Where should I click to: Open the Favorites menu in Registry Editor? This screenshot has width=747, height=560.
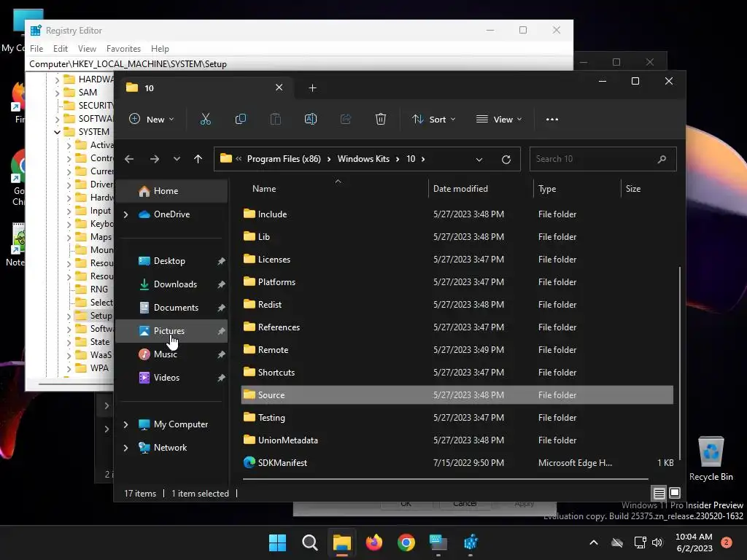[x=123, y=49]
